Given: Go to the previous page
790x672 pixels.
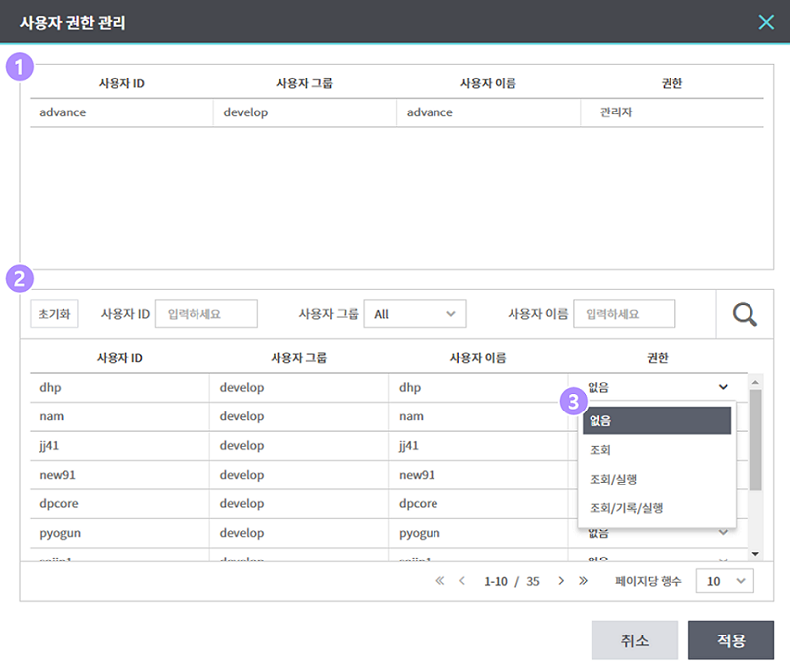Looking at the screenshot, I should point(462,581).
